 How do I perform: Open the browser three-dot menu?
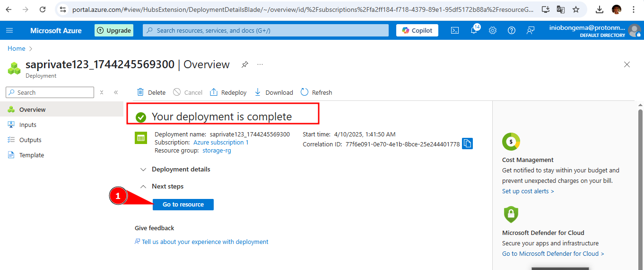pos(634,9)
